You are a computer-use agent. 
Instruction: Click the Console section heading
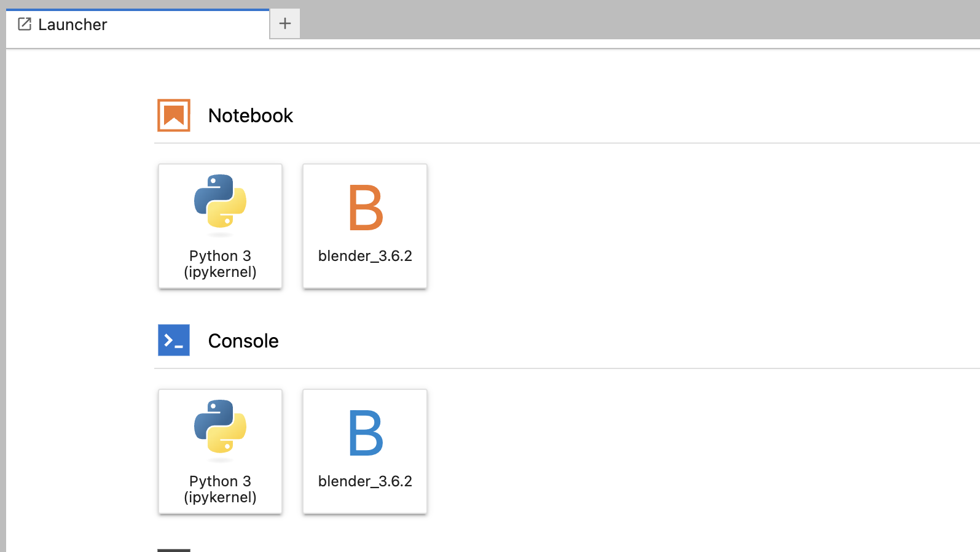coord(243,341)
